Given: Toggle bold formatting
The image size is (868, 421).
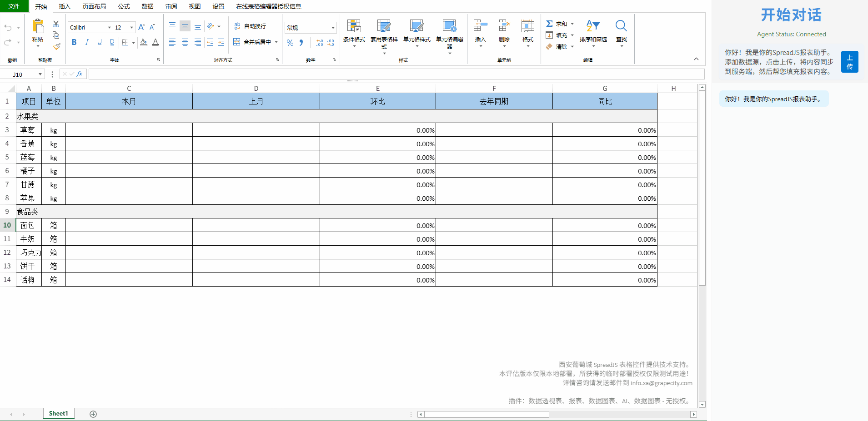Looking at the screenshot, I should point(74,42).
